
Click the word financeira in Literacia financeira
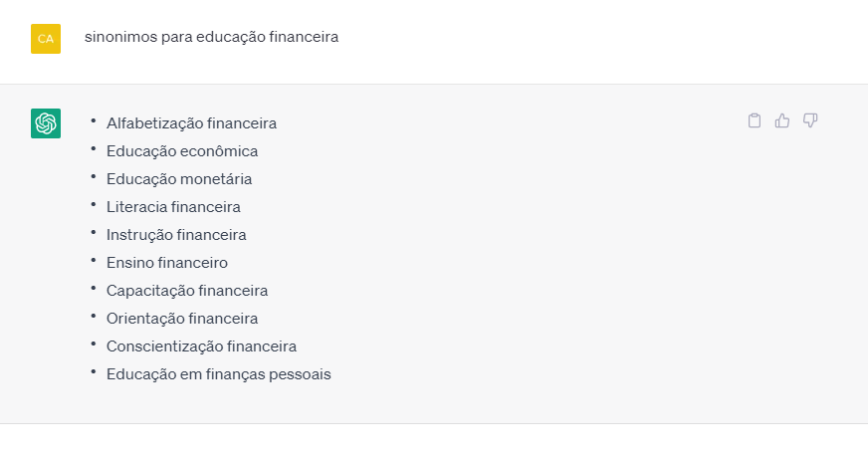pyautogui.click(x=205, y=207)
